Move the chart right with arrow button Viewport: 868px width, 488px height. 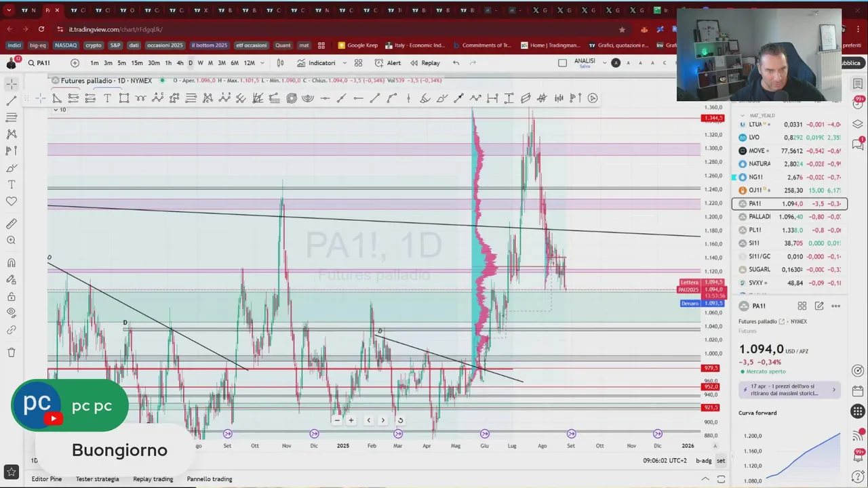tap(383, 420)
